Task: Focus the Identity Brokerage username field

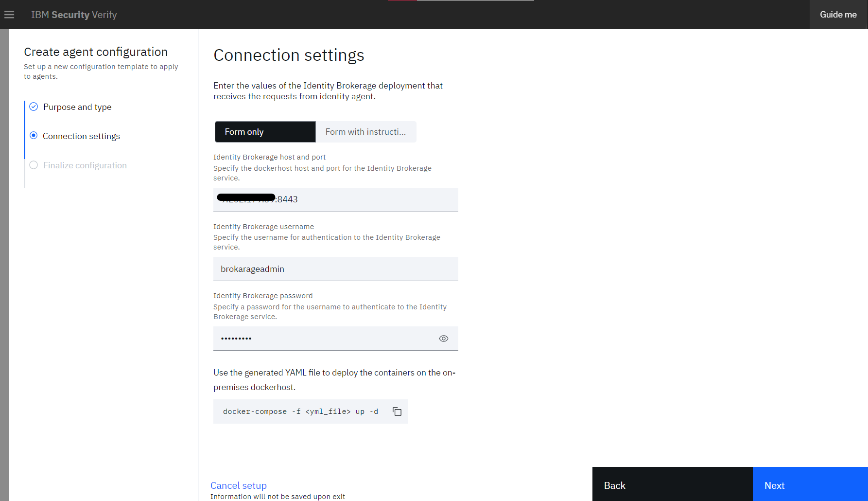Action: (336, 269)
